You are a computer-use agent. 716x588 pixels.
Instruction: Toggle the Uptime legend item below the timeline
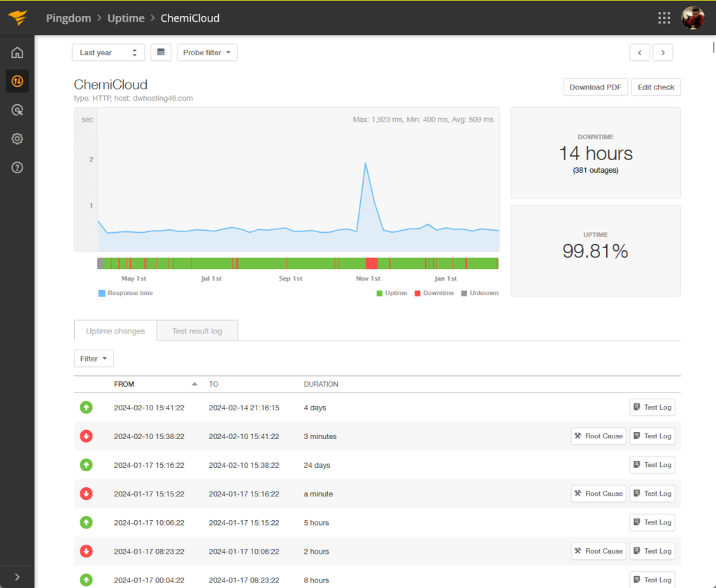point(392,293)
